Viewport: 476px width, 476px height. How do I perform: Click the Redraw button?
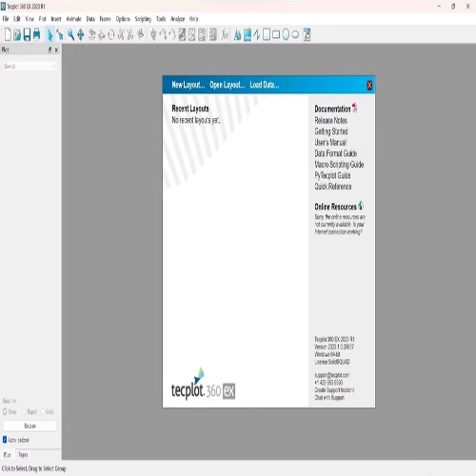pos(30,426)
